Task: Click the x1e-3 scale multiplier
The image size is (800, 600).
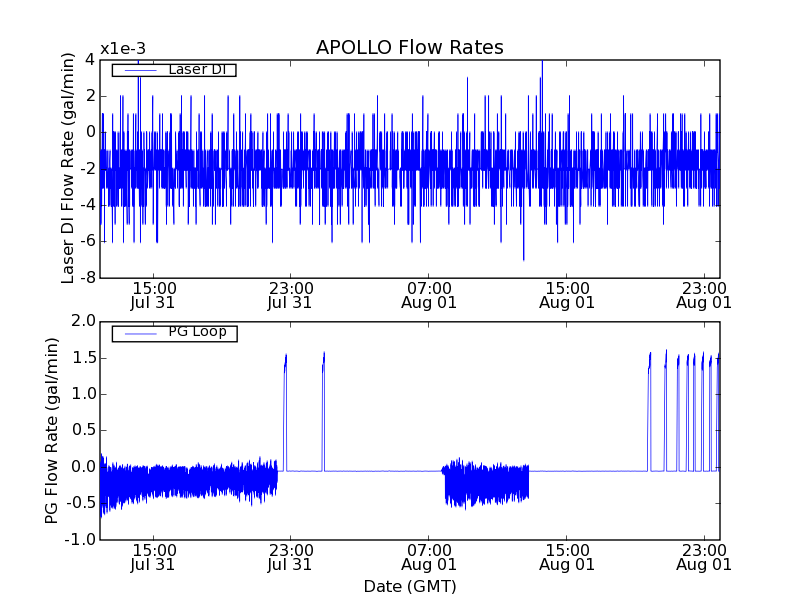Action: (123, 49)
